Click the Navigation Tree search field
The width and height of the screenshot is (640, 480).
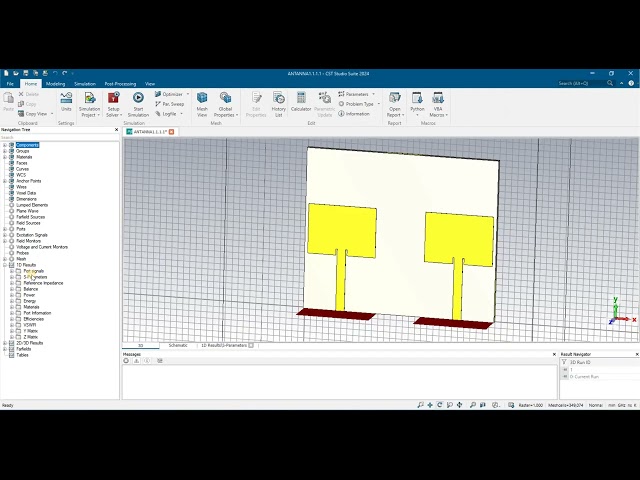coord(60,138)
